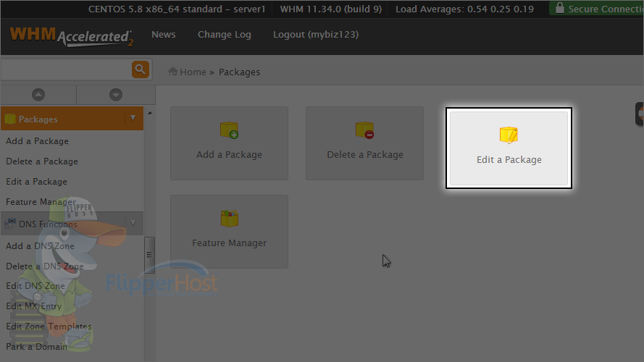Click the WHM 11.34.0 build text
The width and height of the screenshot is (644, 362).
(x=331, y=9)
